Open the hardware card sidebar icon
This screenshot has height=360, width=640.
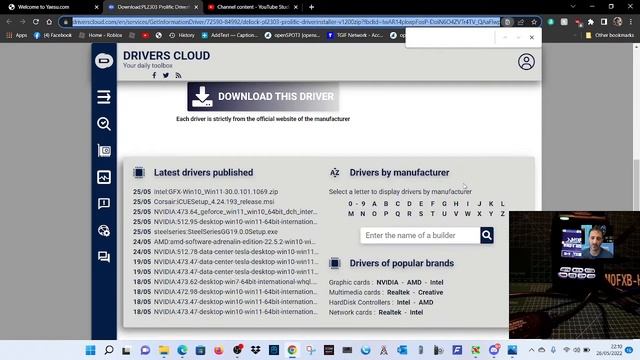coord(104,151)
